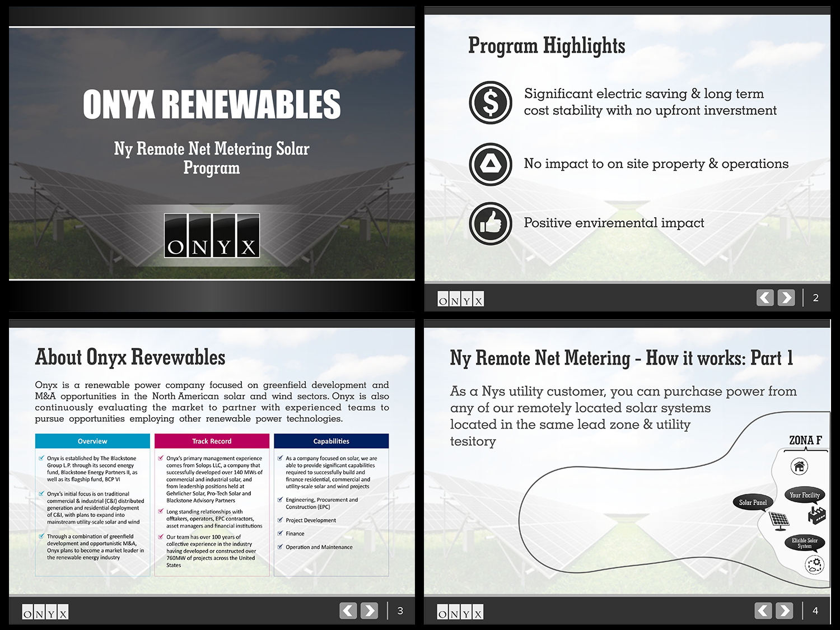Click 'No impact to on site property & operations'
This screenshot has width=840, height=630.
click(x=656, y=164)
